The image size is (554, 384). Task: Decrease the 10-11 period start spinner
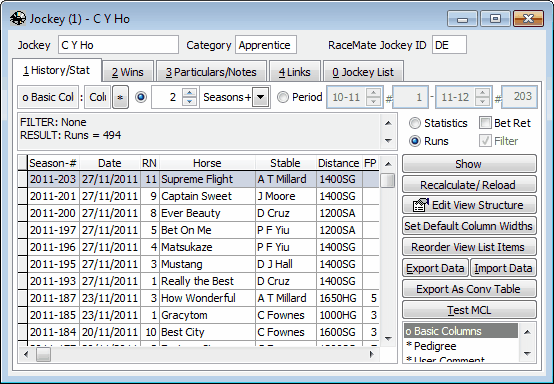(x=373, y=101)
